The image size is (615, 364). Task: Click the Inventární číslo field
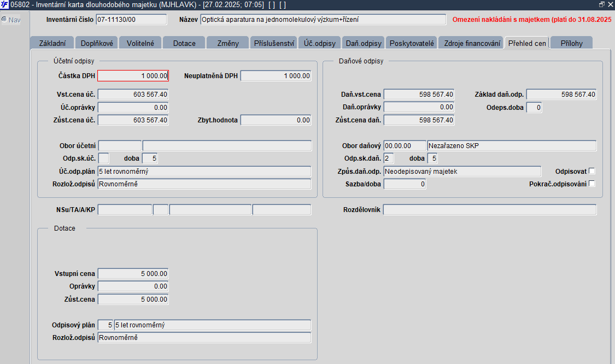click(x=131, y=20)
